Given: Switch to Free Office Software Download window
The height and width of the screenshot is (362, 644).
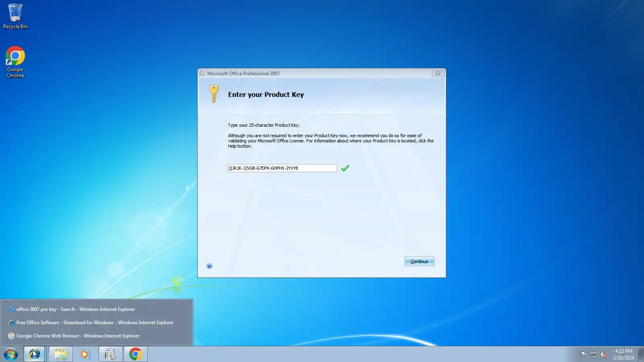Looking at the screenshot, I should [x=97, y=323].
